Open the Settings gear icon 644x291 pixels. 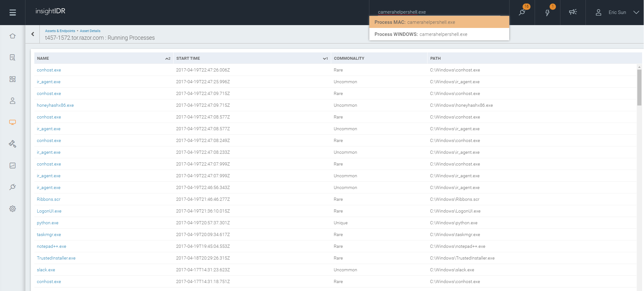pos(13,209)
